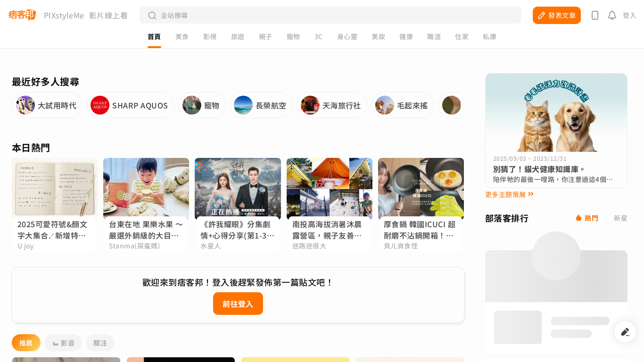The width and height of the screenshot is (644, 362).
Task: Select the 3C category tab
Action: [x=319, y=37]
